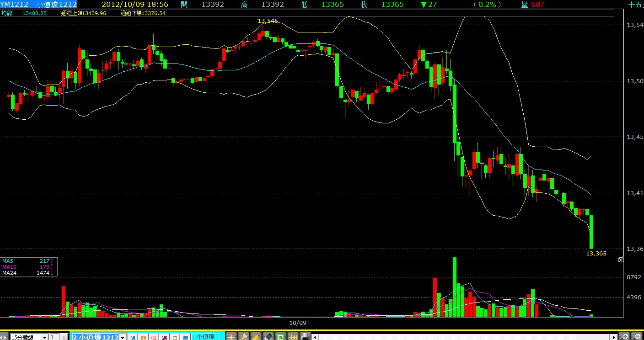Click the horizontal scrollbar right arrow
Screen dimensions: 644x340
(x=613, y=337)
